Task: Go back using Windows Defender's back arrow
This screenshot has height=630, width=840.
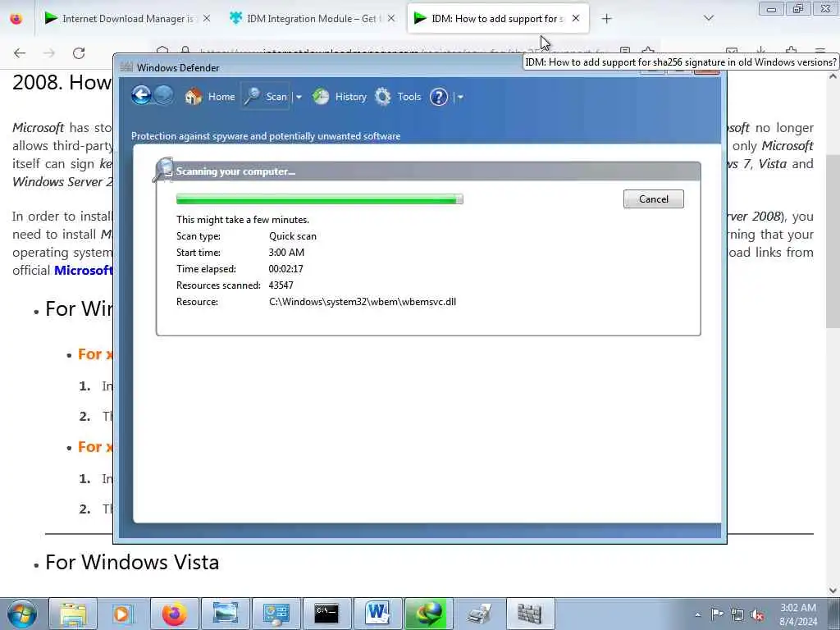Action: coord(141,96)
